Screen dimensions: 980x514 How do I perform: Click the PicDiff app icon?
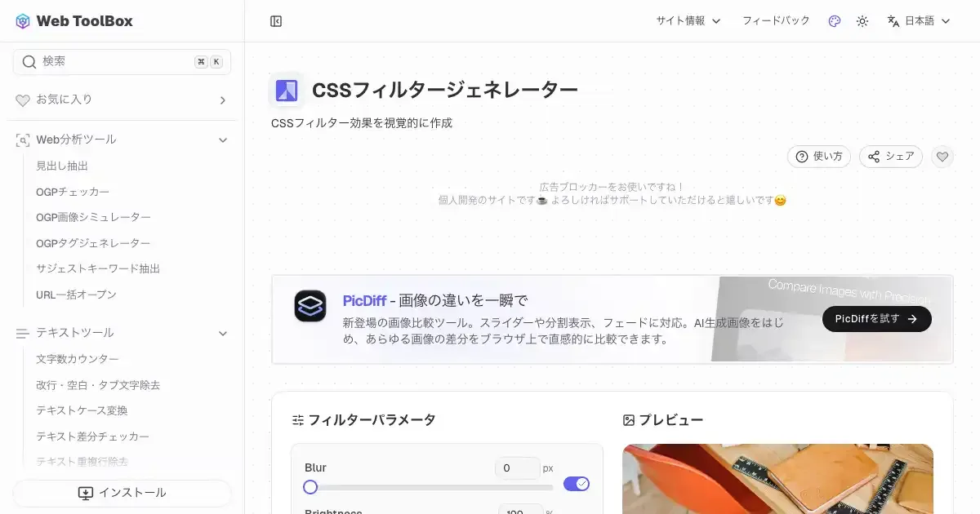[310, 306]
